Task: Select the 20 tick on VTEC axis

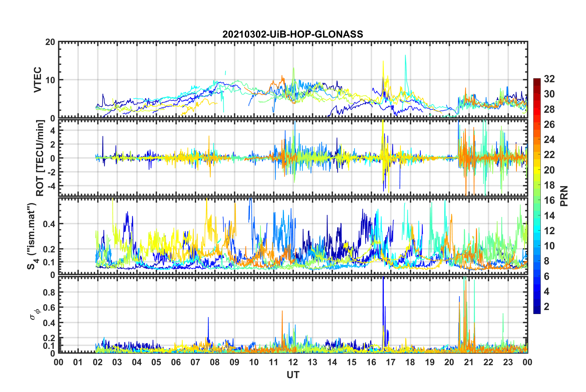Action: [x=50, y=42]
